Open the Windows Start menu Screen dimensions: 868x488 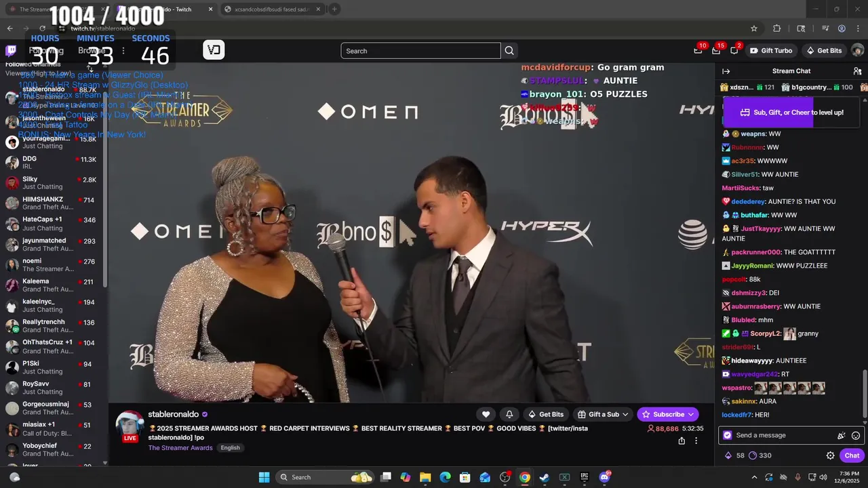point(264,477)
